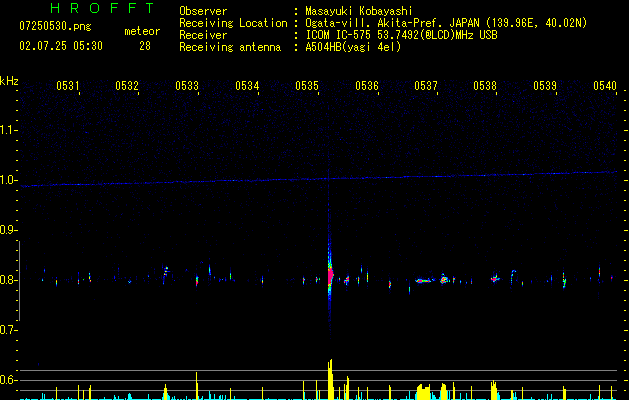The height and width of the screenshot is (400, 629).
Task: Click the meteor count value 28
Action: [x=145, y=46]
